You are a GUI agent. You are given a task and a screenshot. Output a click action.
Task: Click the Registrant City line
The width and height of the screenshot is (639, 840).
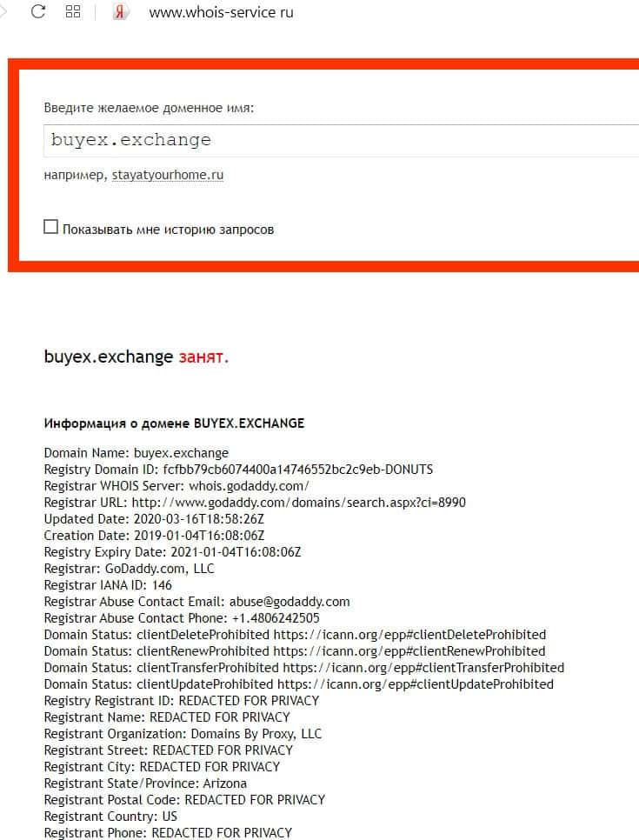pyautogui.click(x=162, y=768)
